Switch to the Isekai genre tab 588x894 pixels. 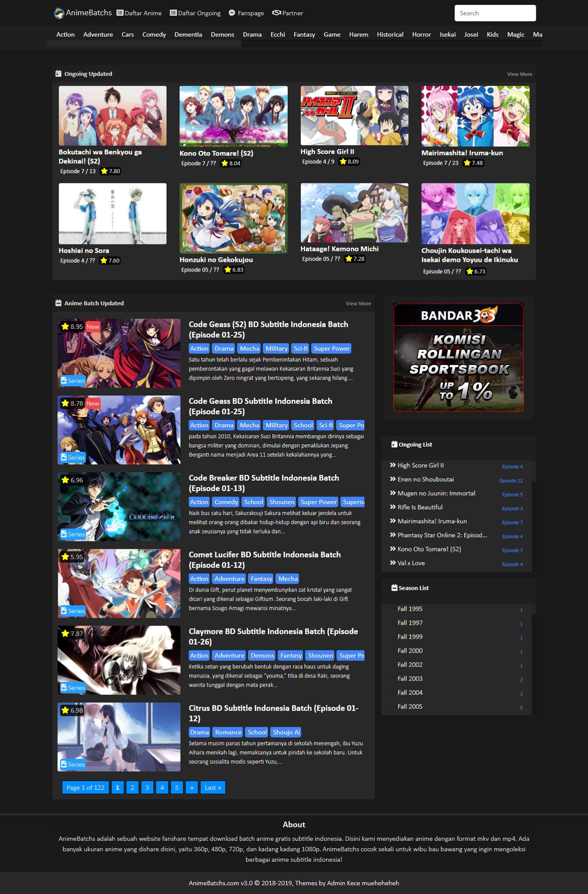pos(447,34)
